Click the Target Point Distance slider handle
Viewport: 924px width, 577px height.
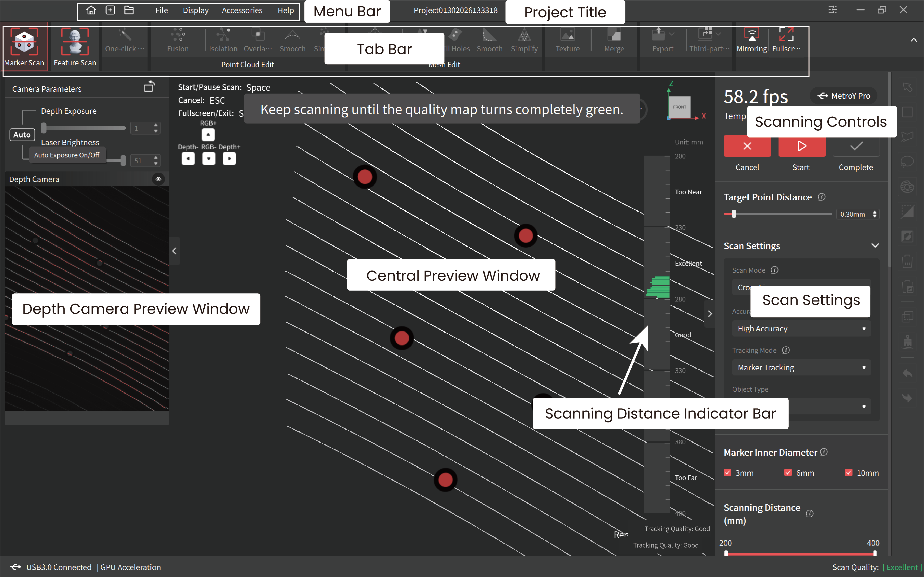tap(734, 214)
